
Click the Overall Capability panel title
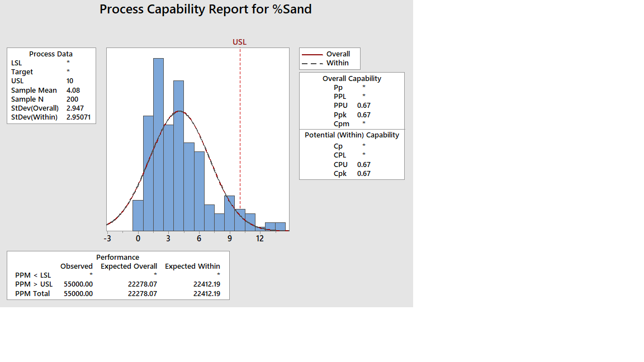click(x=352, y=78)
